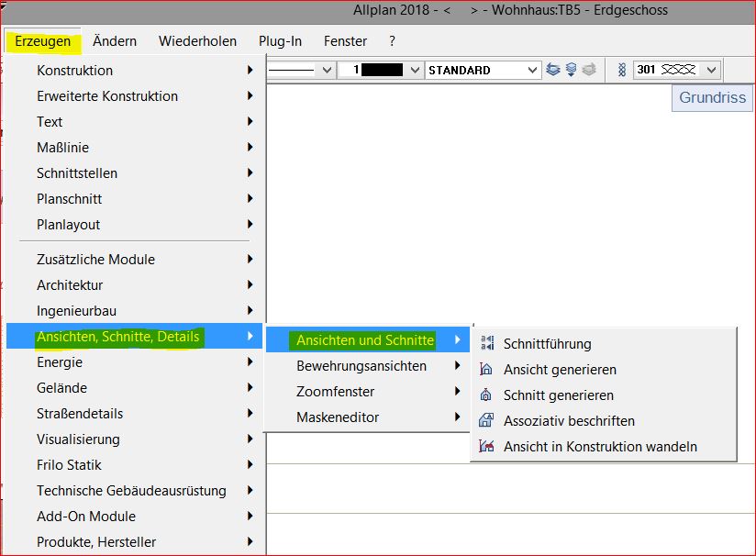Click the black pen color swatch
Screen dimensions: 756x556
click(382, 70)
